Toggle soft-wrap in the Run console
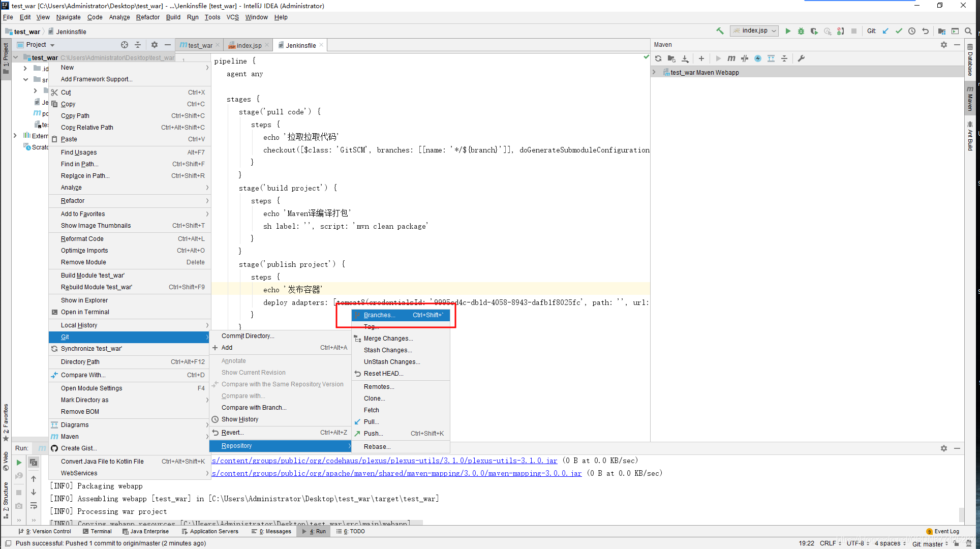This screenshot has width=980, height=549. pos(34,505)
